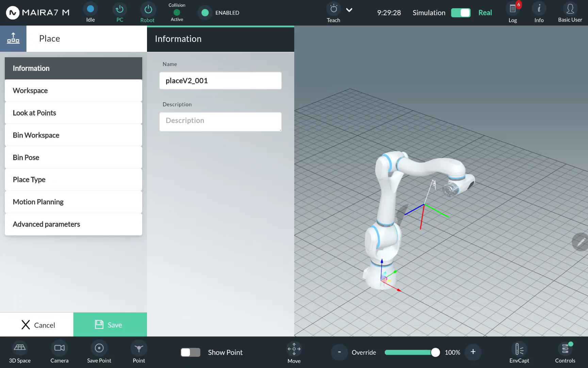Open the Point tool

(139, 352)
